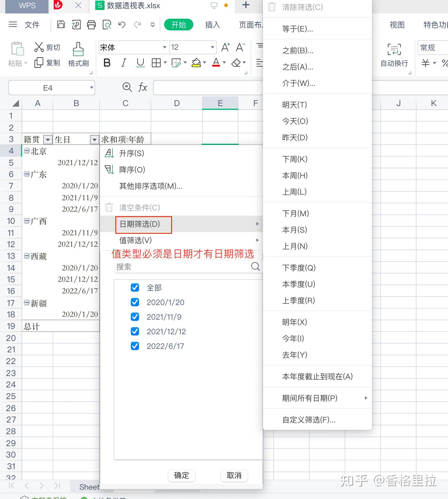Toggle the 全部 select-all checkbox
Viewport: 448px width, 499px height.
coord(135,288)
